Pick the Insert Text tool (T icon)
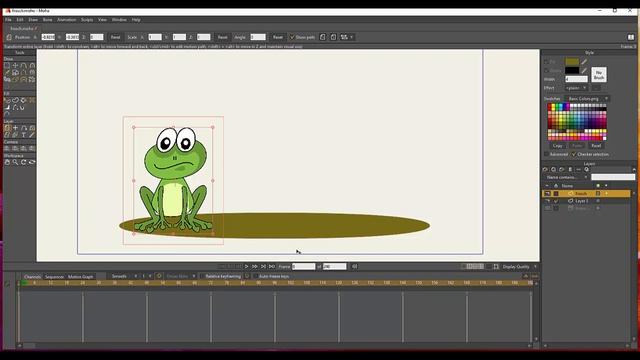The height and width of the screenshot is (360, 640). point(23,135)
